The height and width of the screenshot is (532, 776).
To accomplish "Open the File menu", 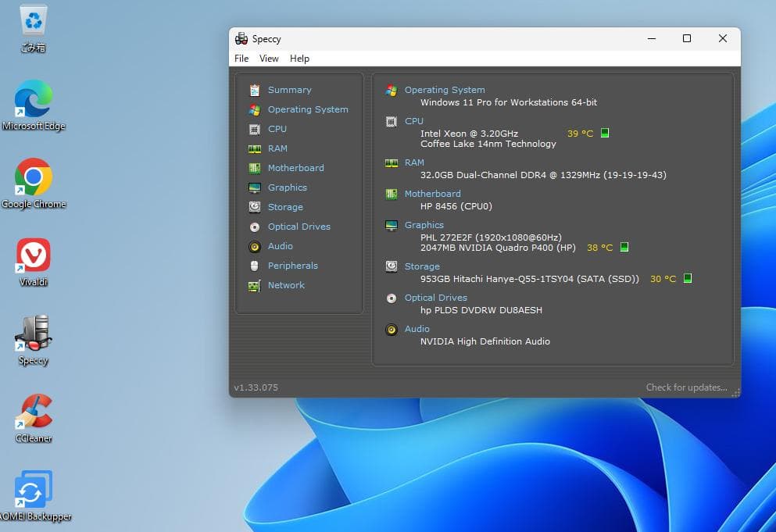I will pos(241,59).
